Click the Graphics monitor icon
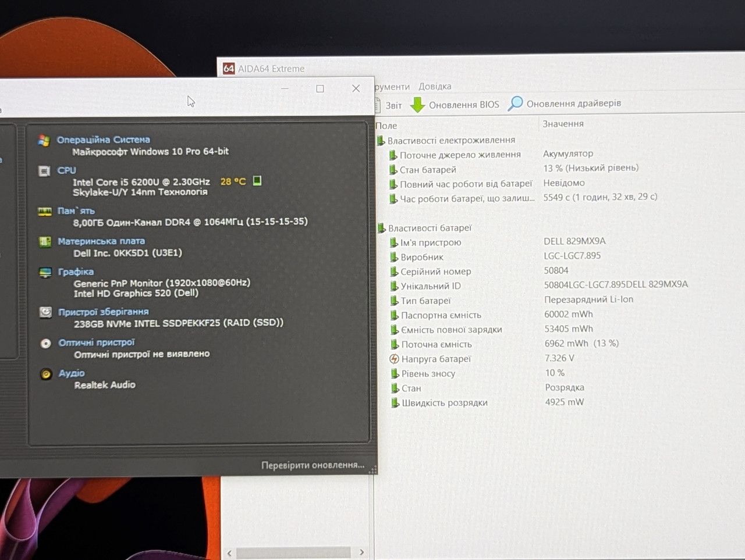Screen dimensions: 745x560 point(45,272)
